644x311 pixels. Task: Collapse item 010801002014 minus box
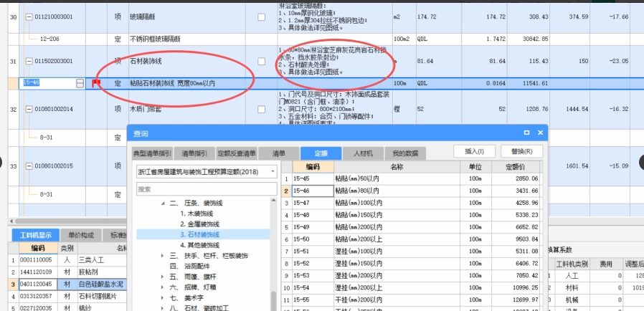[x=29, y=109]
